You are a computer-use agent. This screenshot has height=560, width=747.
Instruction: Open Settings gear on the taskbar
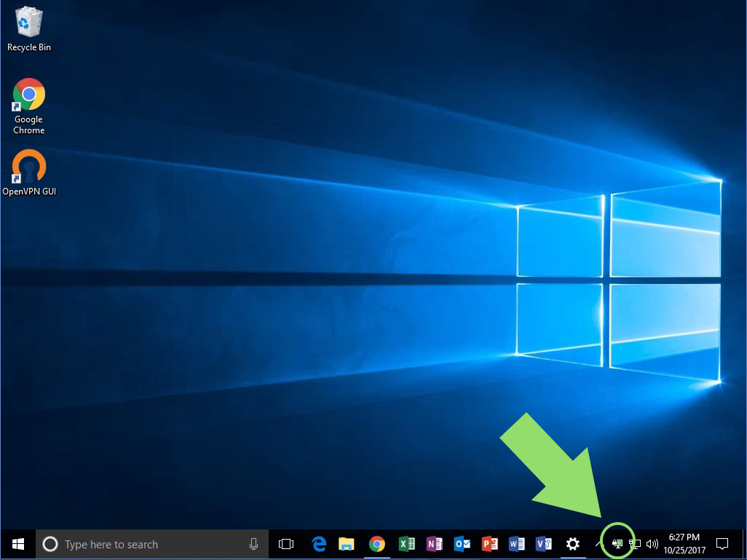tap(573, 544)
